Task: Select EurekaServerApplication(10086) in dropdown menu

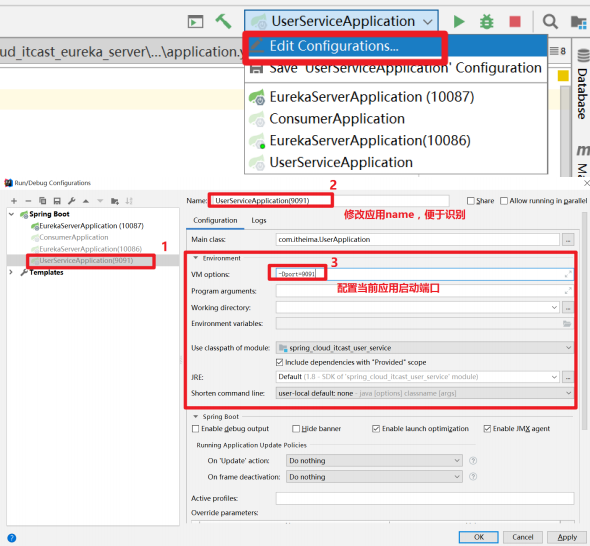Action: click(396, 141)
